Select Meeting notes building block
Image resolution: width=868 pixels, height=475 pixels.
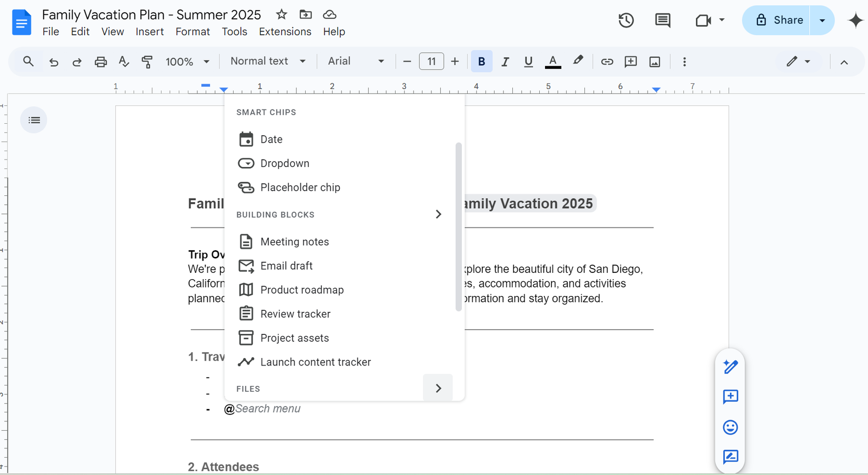pos(295,241)
